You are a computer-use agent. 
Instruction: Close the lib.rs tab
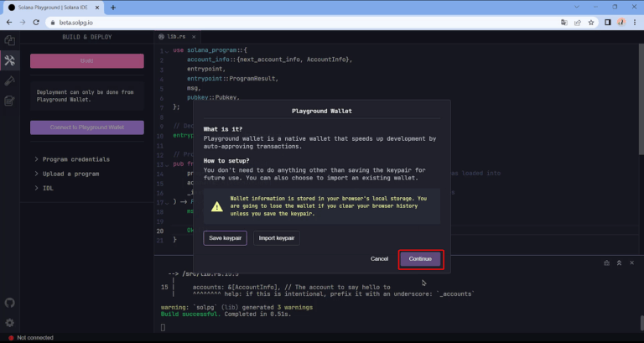194,37
